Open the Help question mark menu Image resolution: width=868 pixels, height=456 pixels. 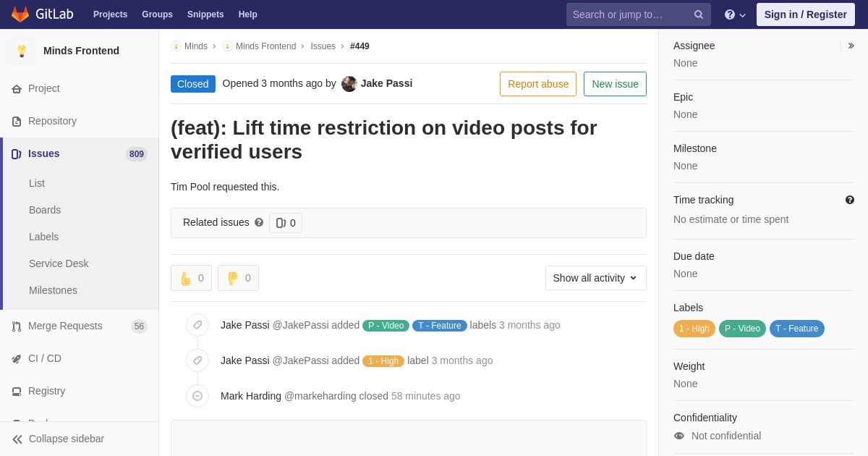(735, 14)
